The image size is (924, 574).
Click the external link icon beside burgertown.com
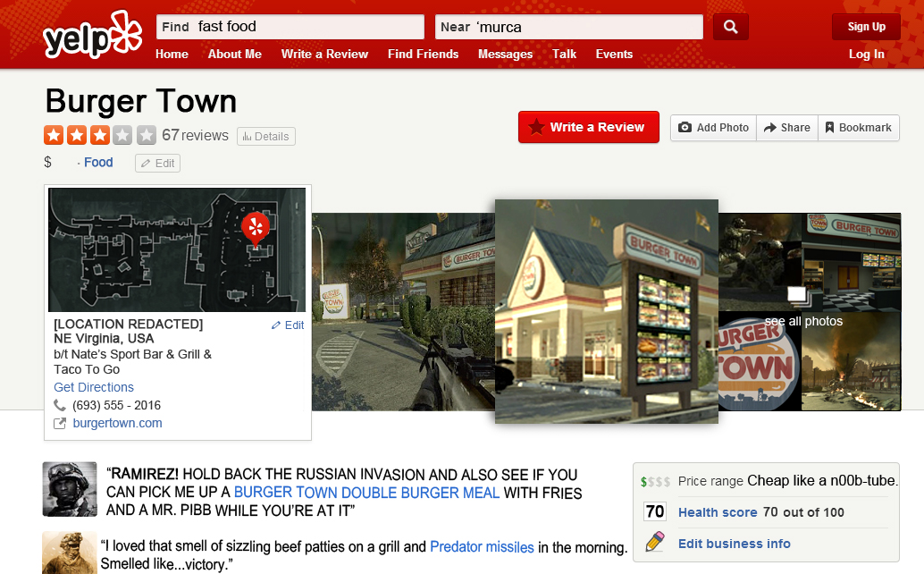[x=60, y=423]
